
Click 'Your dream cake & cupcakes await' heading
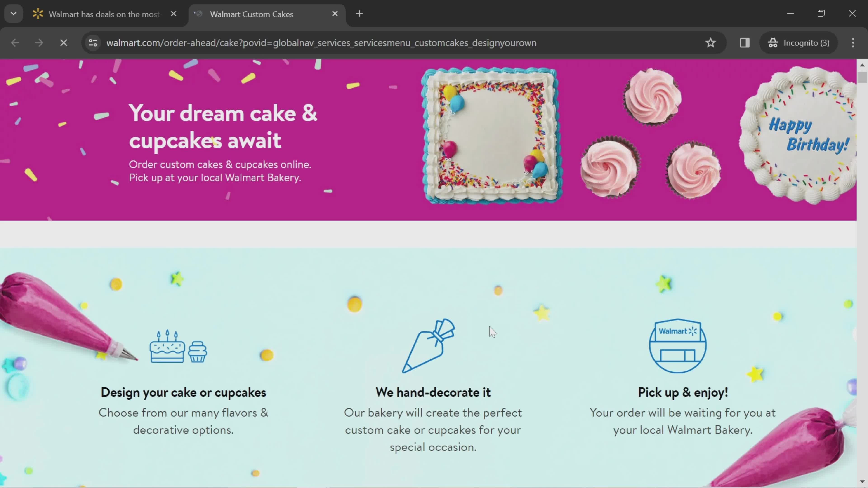(223, 127)
